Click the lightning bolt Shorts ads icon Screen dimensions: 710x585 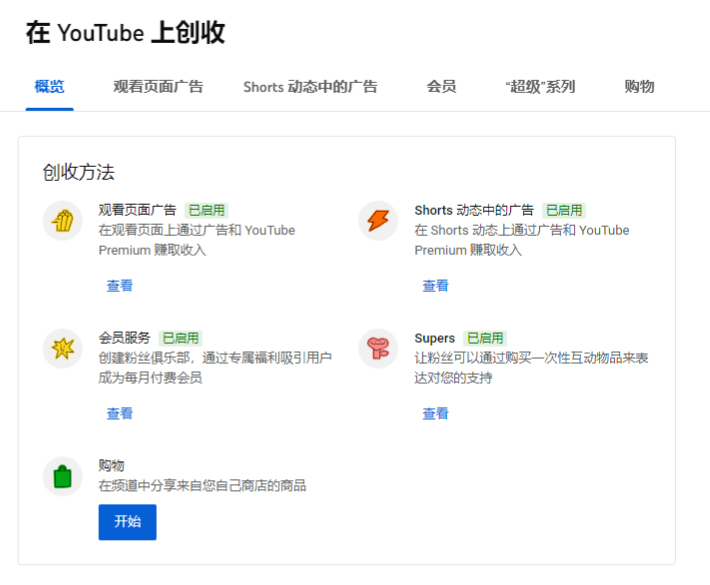[x=378, y=221]
